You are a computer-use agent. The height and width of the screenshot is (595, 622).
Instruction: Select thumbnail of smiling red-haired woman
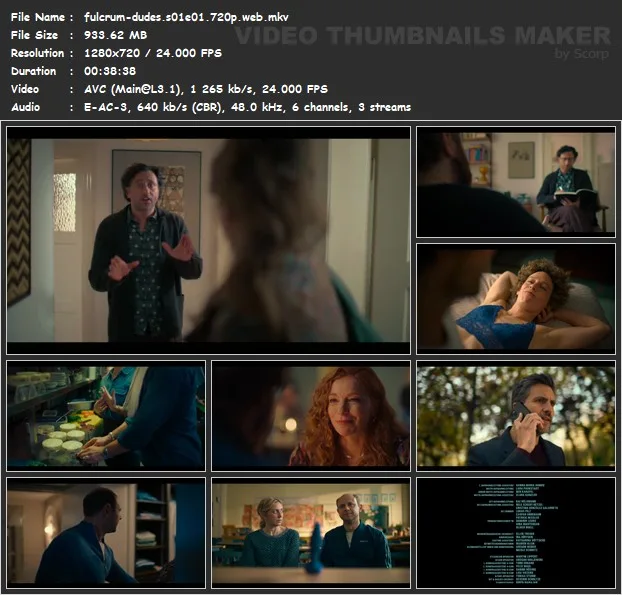point(310,414)
